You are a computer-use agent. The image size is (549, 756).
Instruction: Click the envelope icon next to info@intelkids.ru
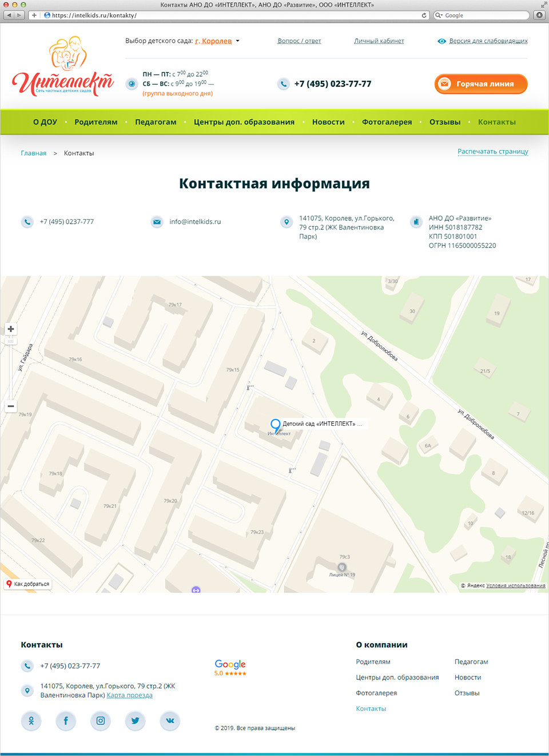pos(157,222)
